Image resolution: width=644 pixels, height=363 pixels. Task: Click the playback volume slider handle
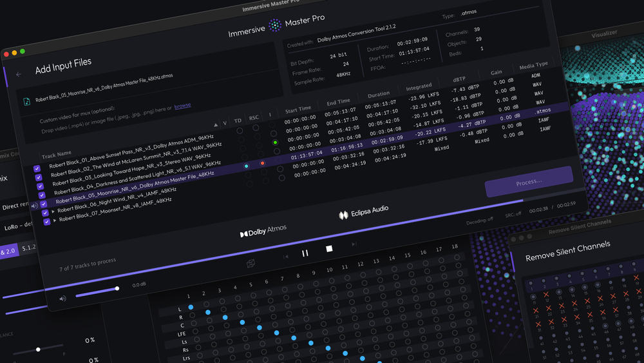tap(117, 289)
